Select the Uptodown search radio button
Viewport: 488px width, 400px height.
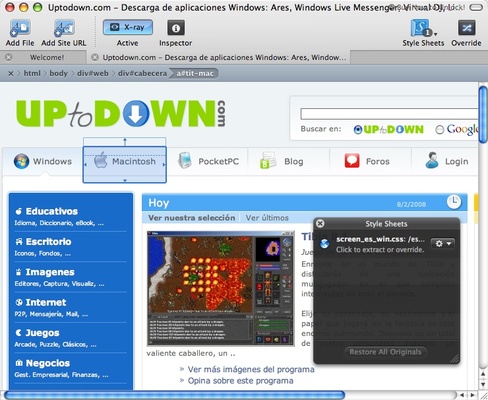point(357,130)
